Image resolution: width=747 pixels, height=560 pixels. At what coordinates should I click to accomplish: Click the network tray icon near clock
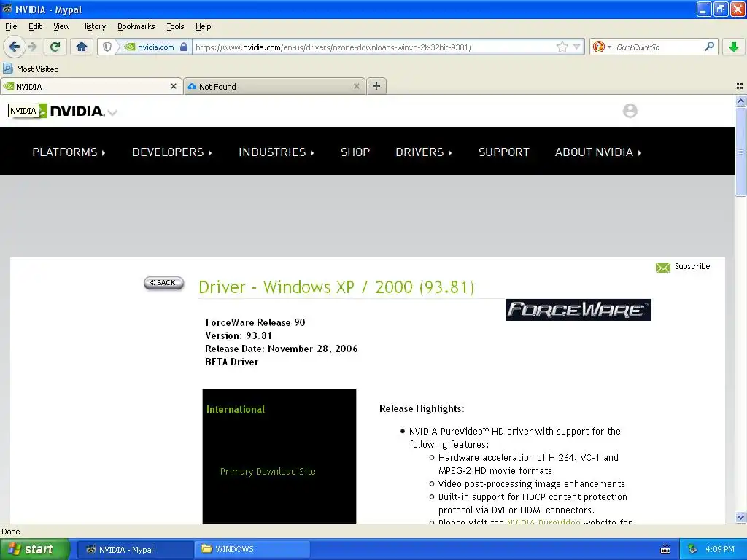click(692, 550)
